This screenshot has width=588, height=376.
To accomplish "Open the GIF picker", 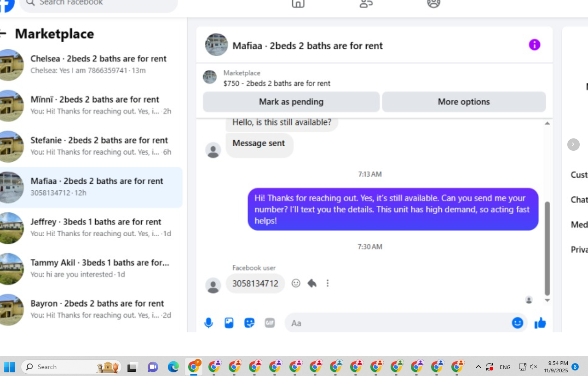I will (x=270, y=323).
